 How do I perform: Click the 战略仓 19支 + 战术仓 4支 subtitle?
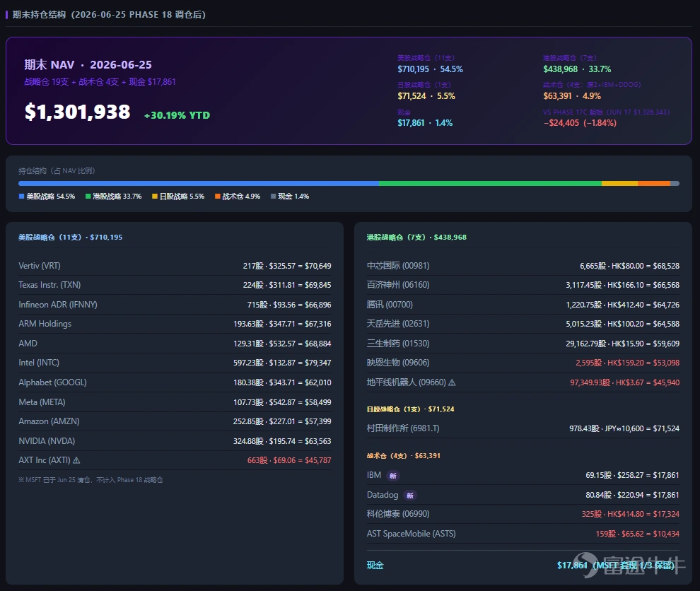100,82
